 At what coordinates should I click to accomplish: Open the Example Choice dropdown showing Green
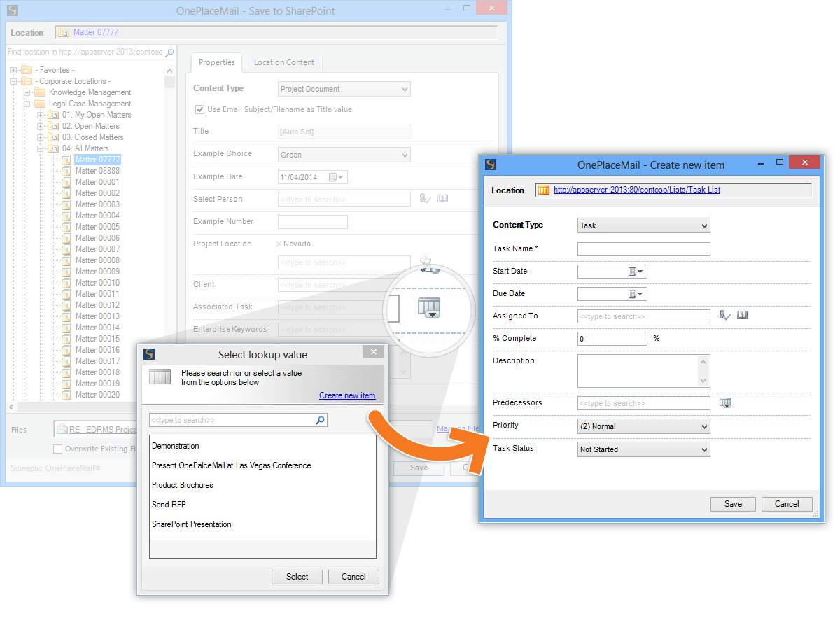coord(344,155)
